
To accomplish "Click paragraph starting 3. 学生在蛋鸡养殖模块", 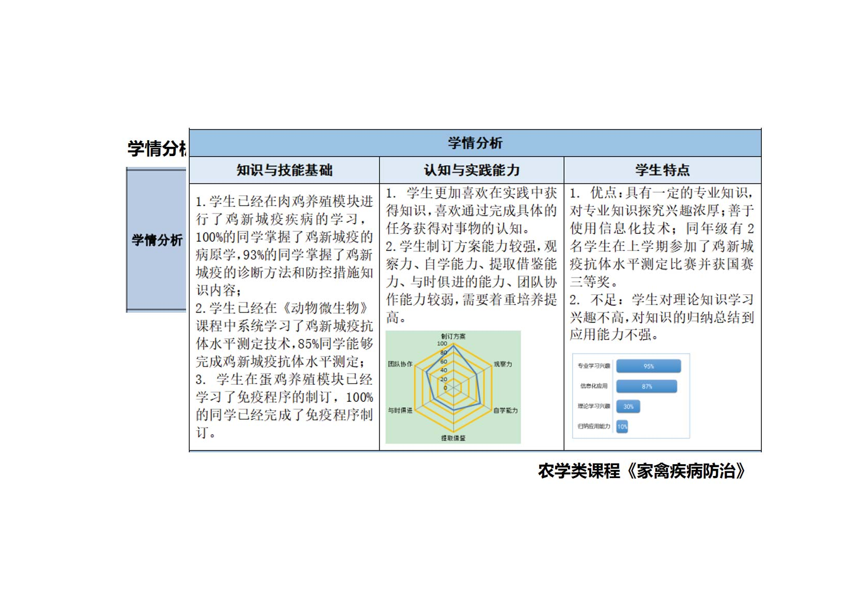I will click(x=284, y=406).
